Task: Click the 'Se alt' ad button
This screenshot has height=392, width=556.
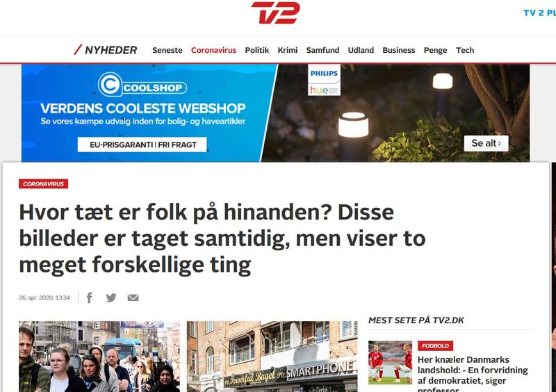Action: [x=486, y=143]
